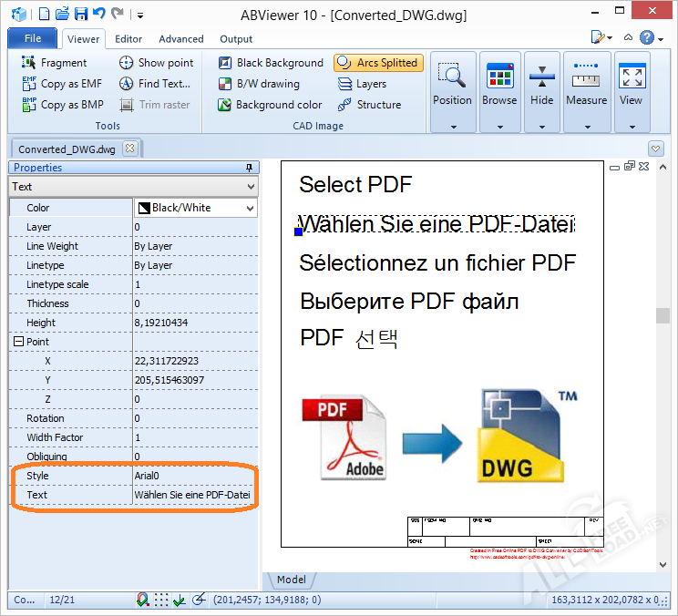Open the File menu
Screen dimensions: 678x616
click(33, 38)
